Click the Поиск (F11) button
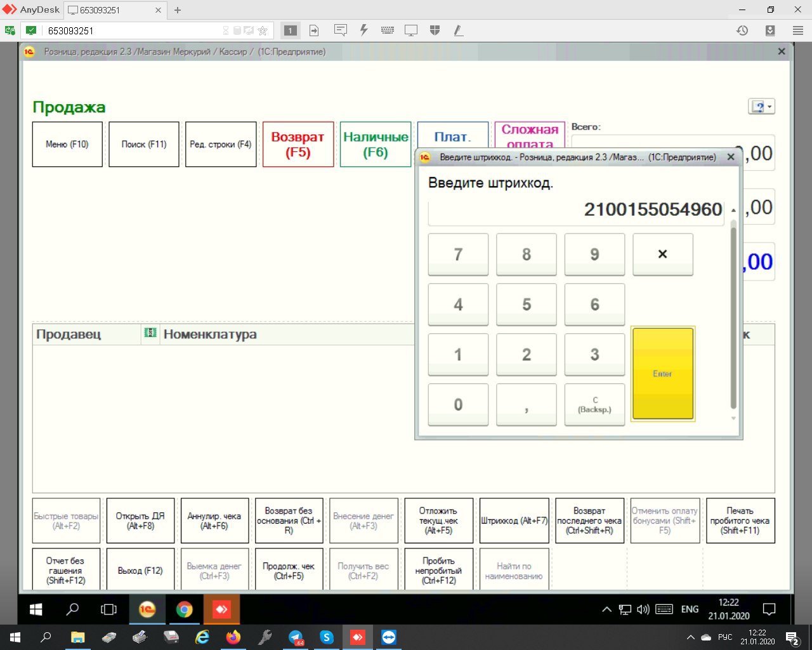 pyautogui.click(x=144, y=145)
